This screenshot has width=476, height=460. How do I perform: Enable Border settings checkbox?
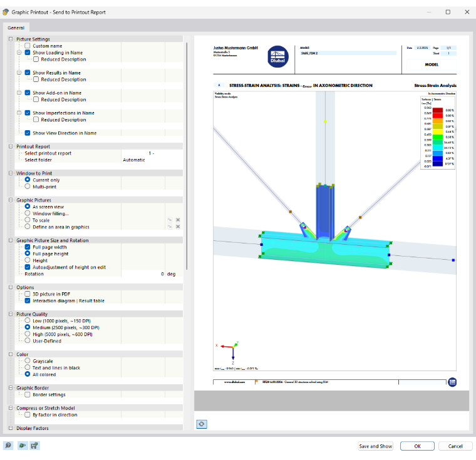28,394
